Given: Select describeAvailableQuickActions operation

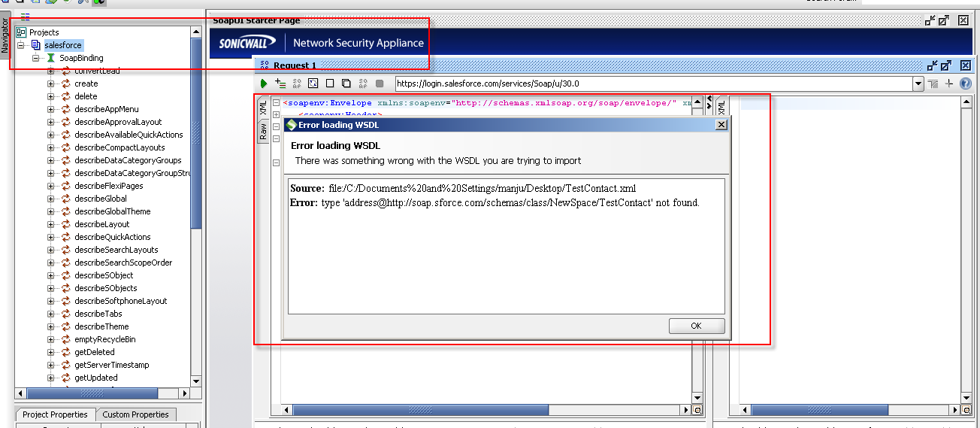Looking at the screenshot, I should point(129,135).
